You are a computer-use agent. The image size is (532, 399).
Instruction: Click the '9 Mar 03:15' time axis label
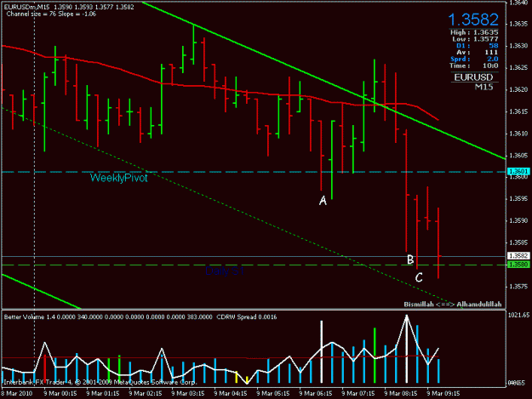(x=188, y=394)
